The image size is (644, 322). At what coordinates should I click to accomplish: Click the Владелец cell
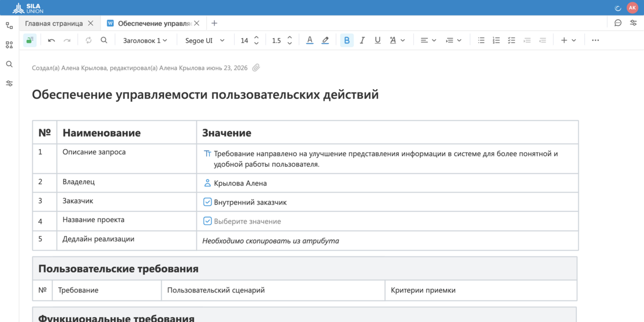click(127, 183)
